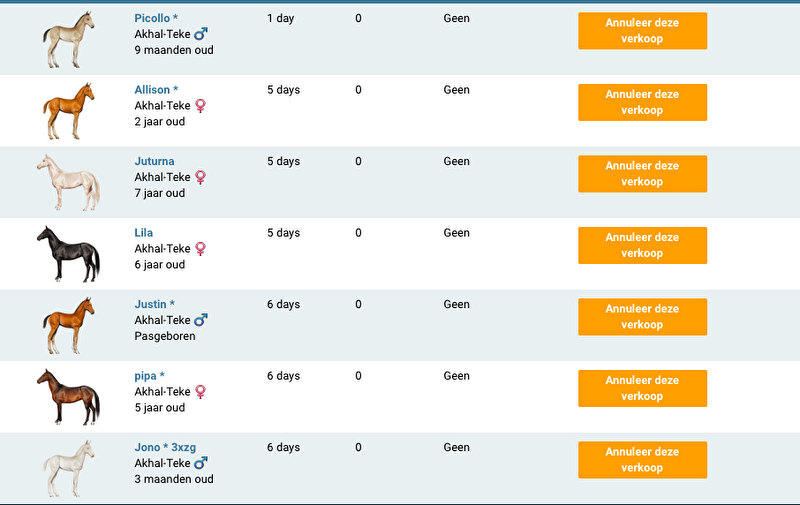Click the male icon in Jono's row
The width and height of the screenshot is (800, 505).
click(201, 463)
